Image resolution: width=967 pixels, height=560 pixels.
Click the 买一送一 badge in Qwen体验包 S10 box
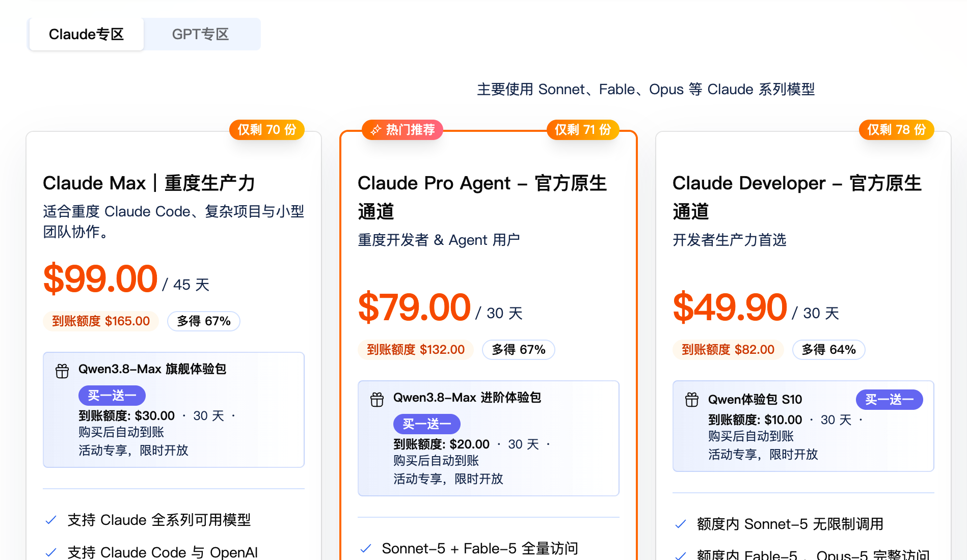point(890,400)
